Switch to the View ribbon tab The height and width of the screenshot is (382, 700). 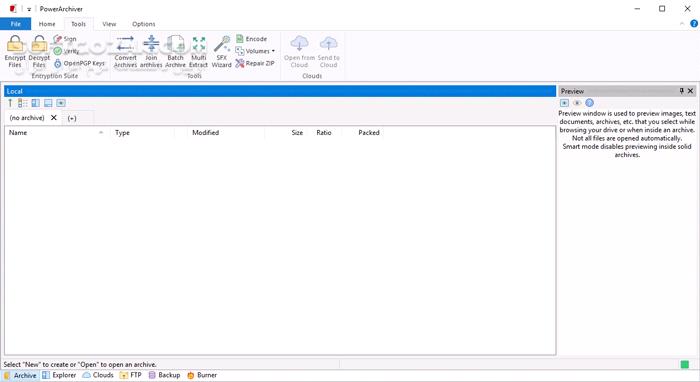109,24
